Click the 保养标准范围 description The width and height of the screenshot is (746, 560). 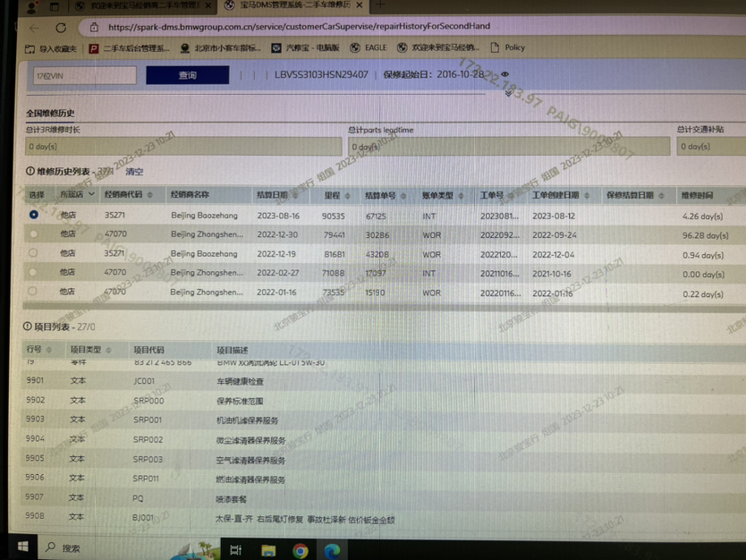pyautogui.click(x=240, y=401)
